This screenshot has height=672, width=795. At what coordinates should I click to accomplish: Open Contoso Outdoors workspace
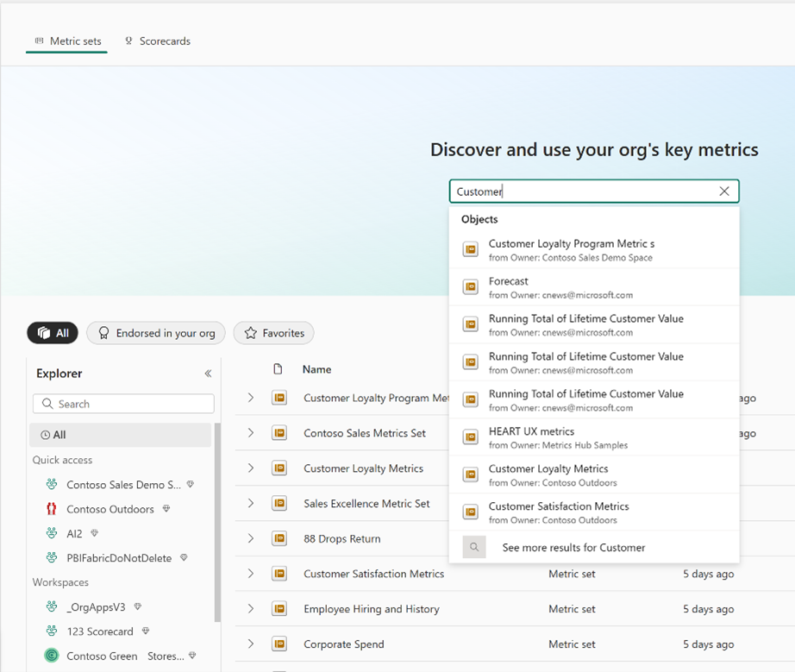pyautogui.click(x=110, y=509)
